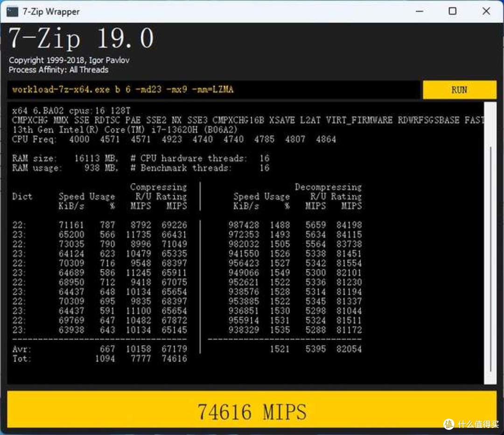The width and height of the screenshot is (504, 435).
Task: Click compression rating value 71049
Action: coord(174,244)
